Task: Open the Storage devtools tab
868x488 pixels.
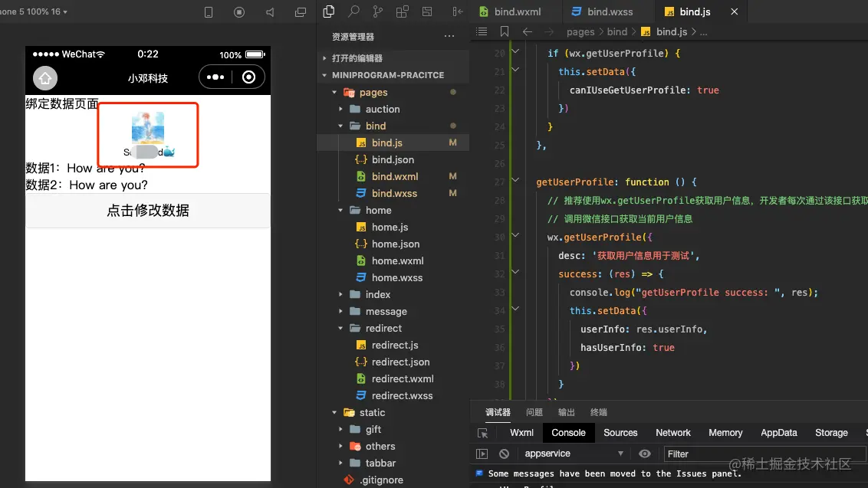Action: [x=831, y=433]
